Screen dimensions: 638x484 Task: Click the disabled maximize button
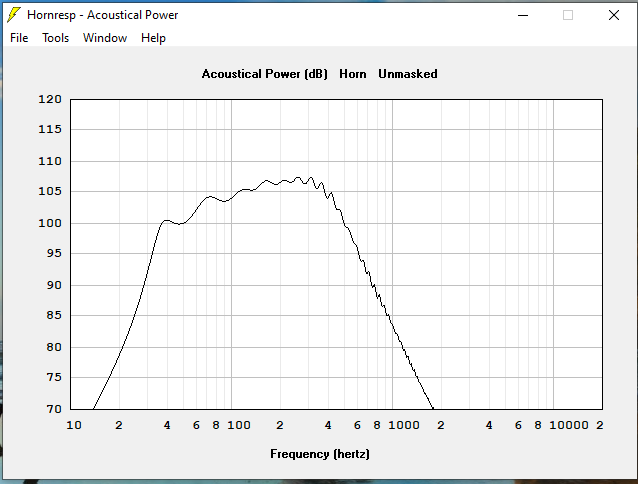(x=568, y=15)
